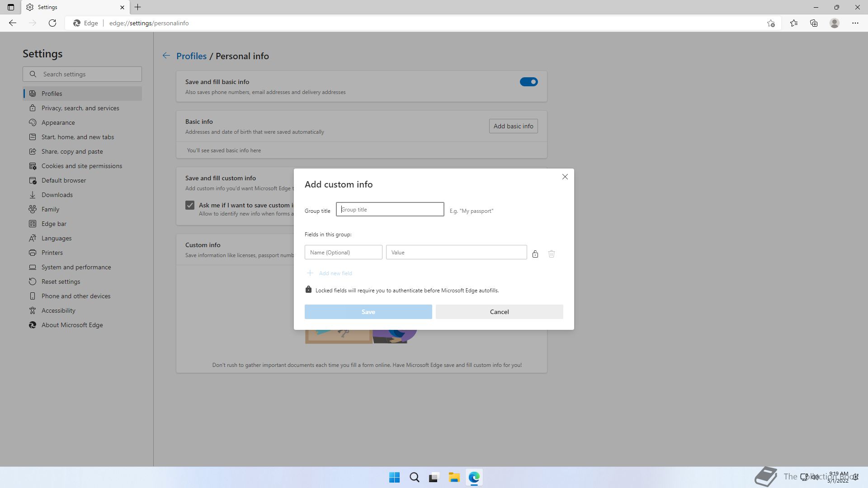
Task: Open the Collections icon in toolbar
Action: click(x=814, y=23)
